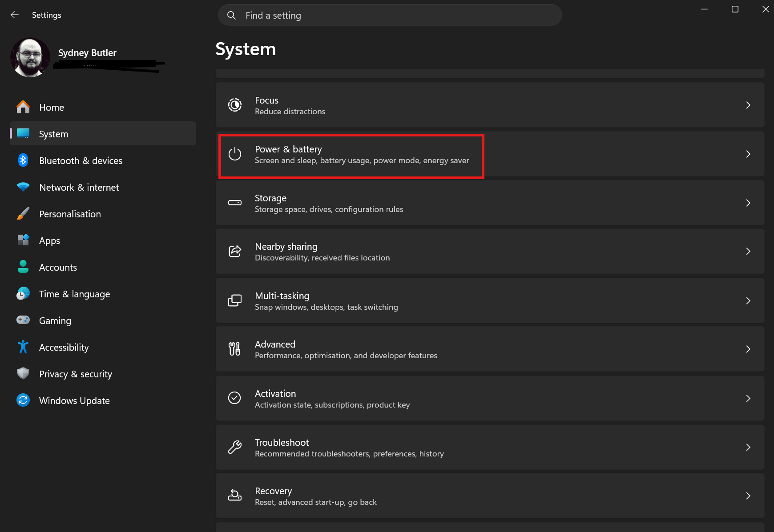This screenshot has width=774, height=532.
Task: Click the search magnifier icon
Action: tap(231, 16)
